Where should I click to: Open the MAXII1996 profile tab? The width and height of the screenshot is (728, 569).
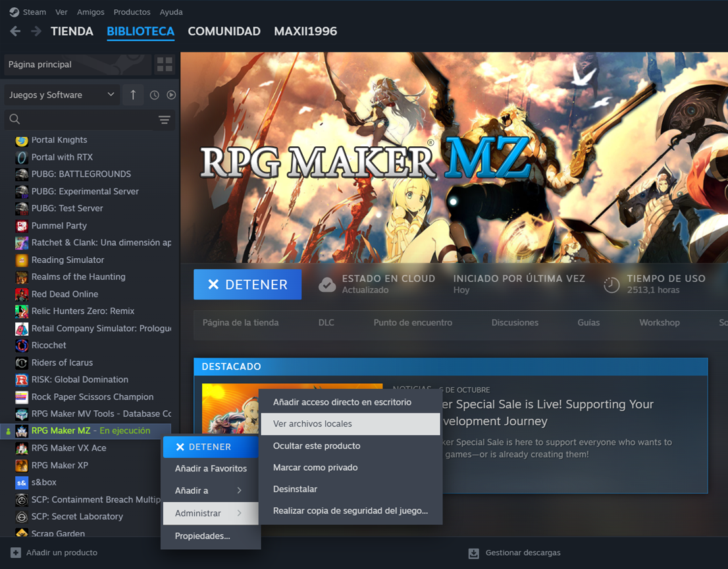[305, 31]
